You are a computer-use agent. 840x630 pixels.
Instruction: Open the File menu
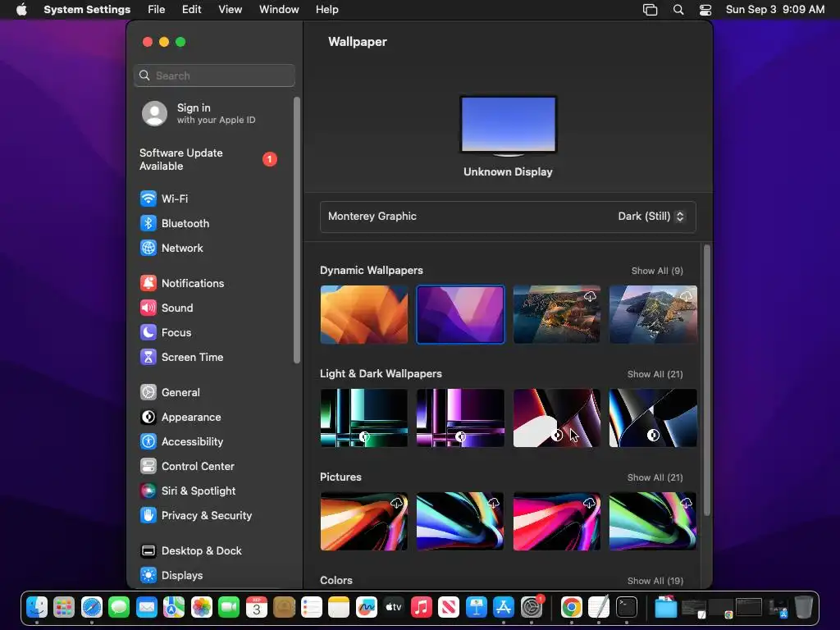point(157,10)
